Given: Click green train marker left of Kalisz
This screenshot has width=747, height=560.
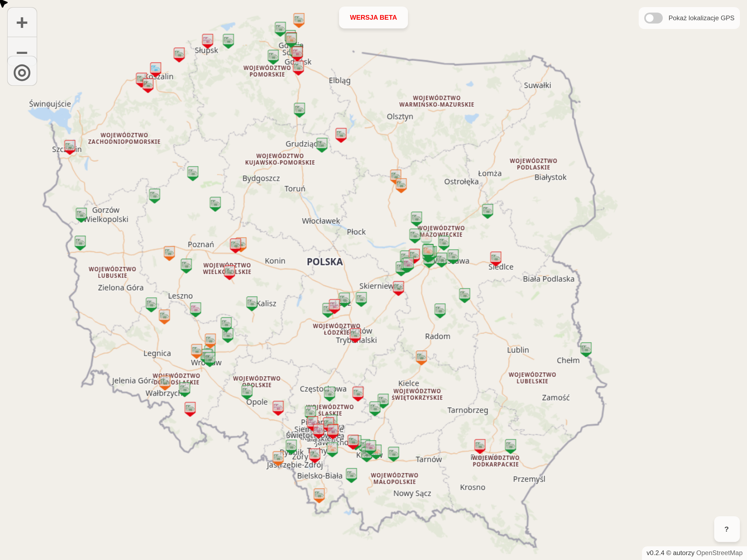Looking at the screenshot, I should [x=252, y=303].
